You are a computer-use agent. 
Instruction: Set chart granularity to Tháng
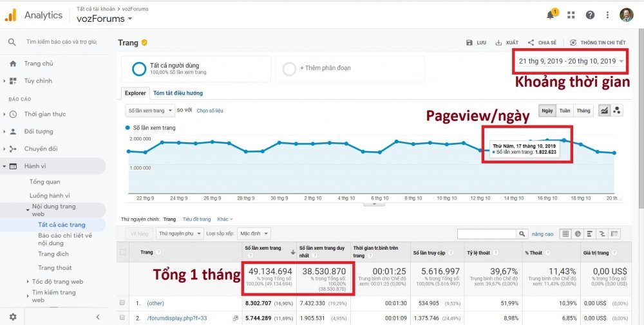(x=583, y=111)
